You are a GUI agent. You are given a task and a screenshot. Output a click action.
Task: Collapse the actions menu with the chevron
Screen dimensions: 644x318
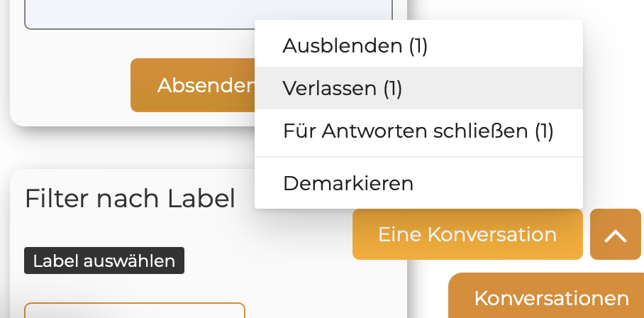click(615, 234)
